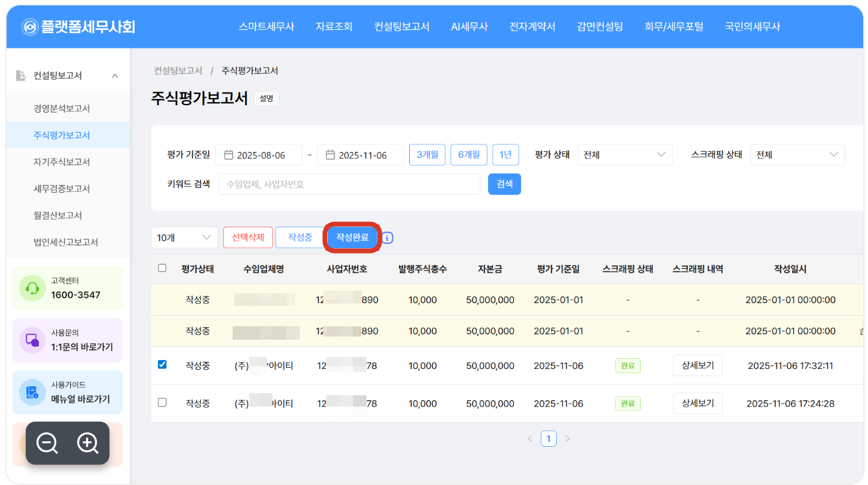Click the 작성완료 button
The height and width of the screenshot is (485, 868).
pyautogui.click(x=352, y=237)
